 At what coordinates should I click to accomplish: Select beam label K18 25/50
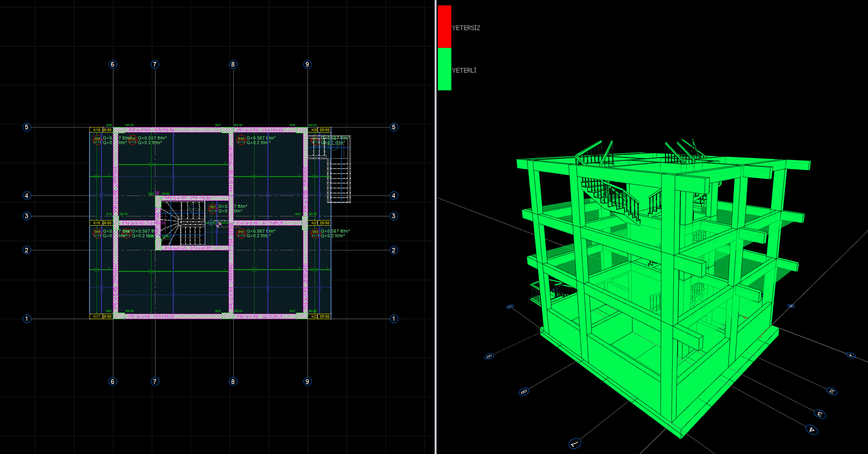pos(103,223)
